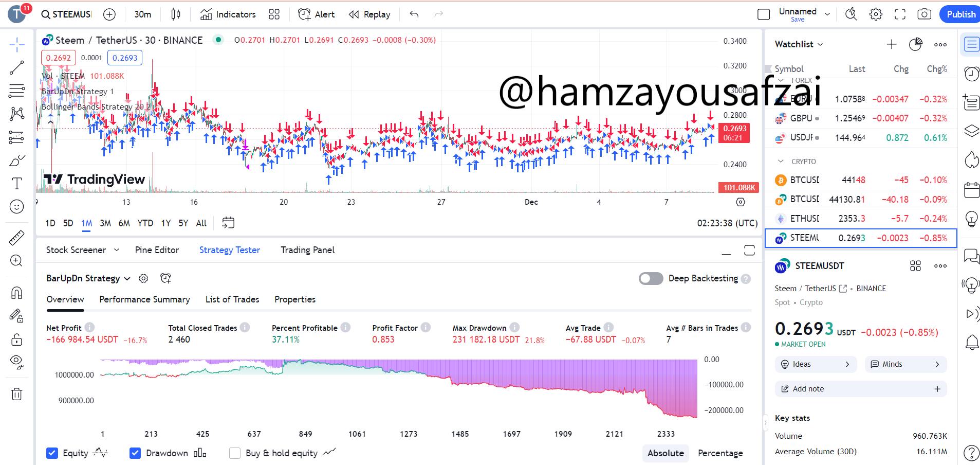Open the strategy Properties tab
Viewport: 980px width, 465px height.
click(295, 299)
